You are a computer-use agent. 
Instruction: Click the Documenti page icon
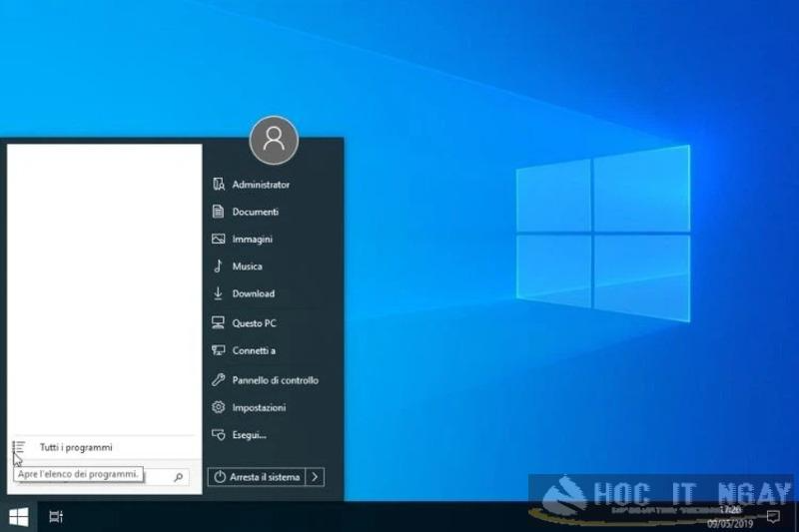coord(218,212)
